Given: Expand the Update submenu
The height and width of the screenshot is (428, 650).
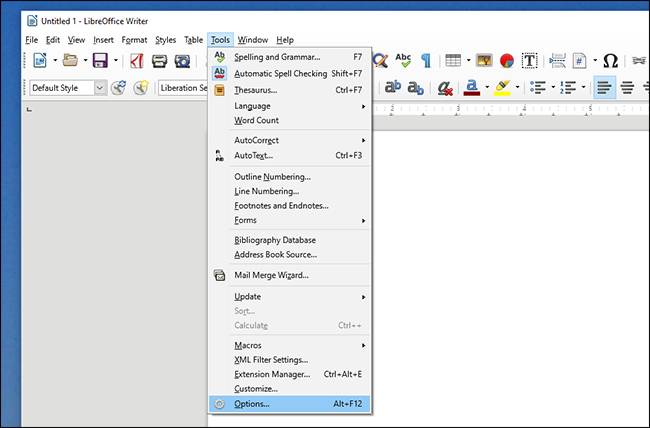Looking at the screenshot, I should [x=289, y=297].
